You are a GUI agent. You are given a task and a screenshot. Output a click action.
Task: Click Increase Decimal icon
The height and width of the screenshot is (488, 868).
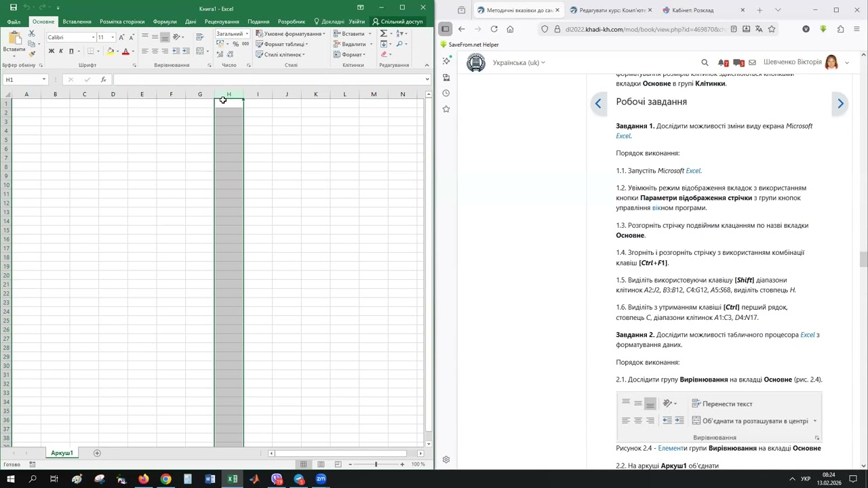[x=220, y=54]
